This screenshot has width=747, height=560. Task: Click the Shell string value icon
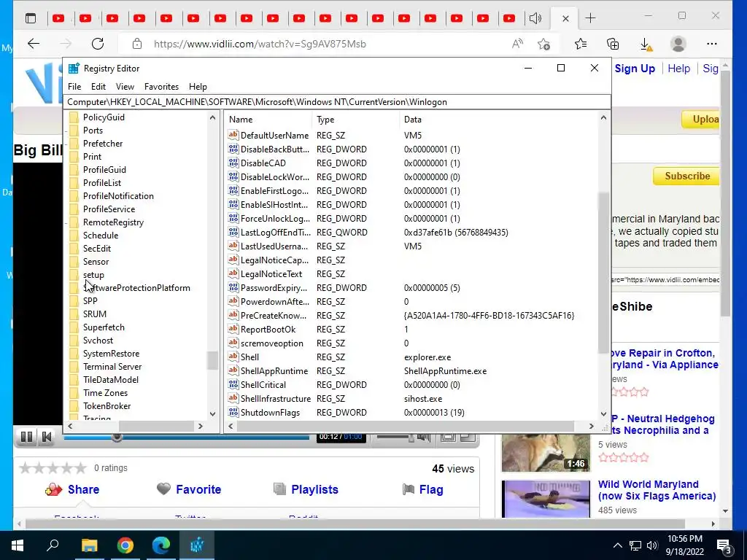pyautogui.click(x=233, y=357)
